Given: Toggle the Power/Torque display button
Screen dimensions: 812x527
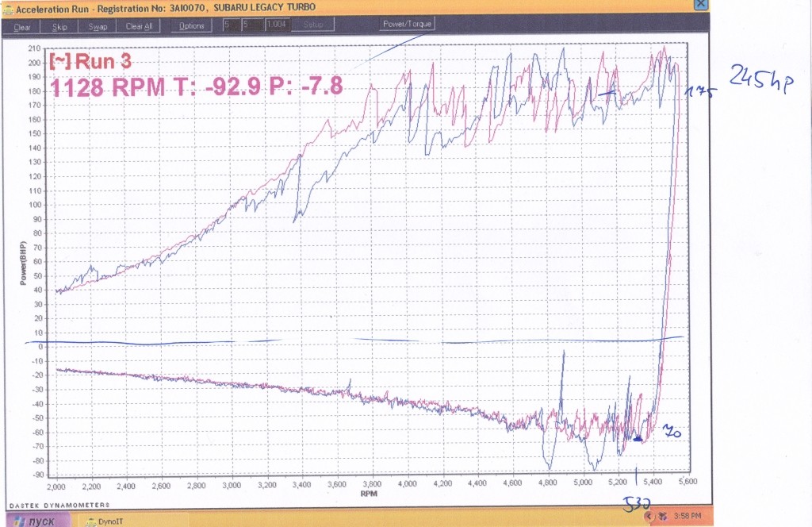Looking at the screenshot, I should tap(408, 24).
